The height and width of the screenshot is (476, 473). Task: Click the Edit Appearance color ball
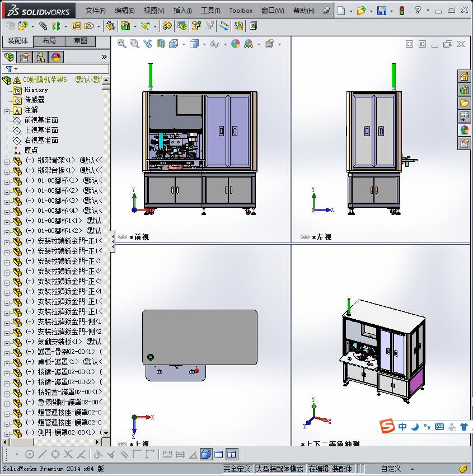tap(236, 44)
